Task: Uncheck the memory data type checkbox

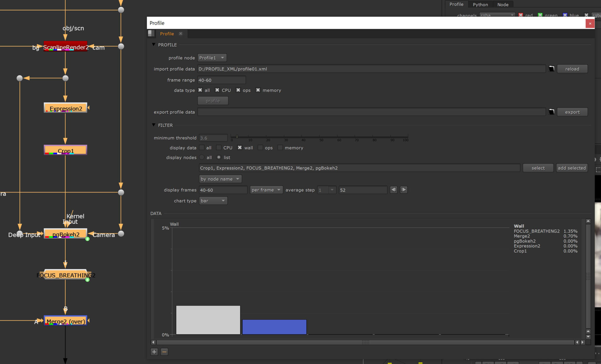Action: [x=258, y=90]
